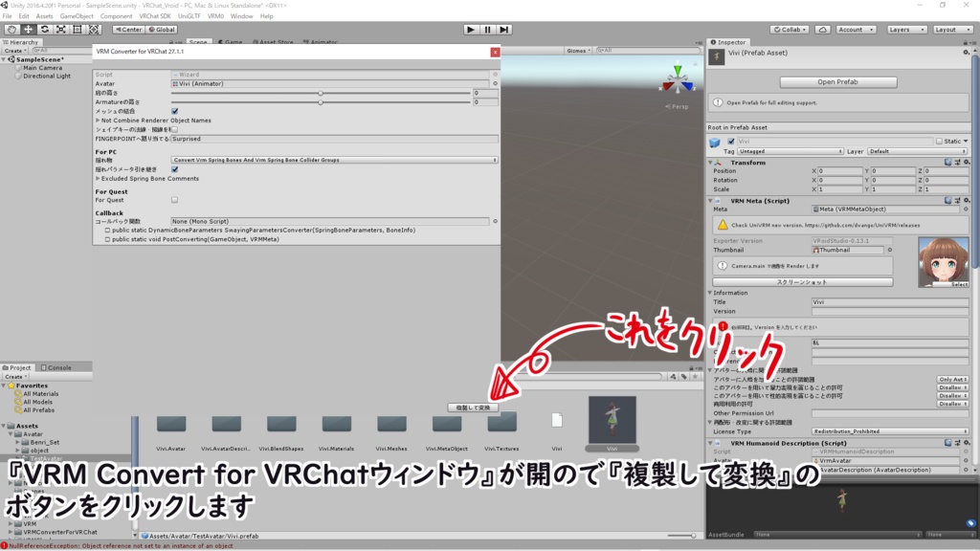Select the Move tool
Image resolution: width=980 pixels, height=551 pixels.
point(29,30)
